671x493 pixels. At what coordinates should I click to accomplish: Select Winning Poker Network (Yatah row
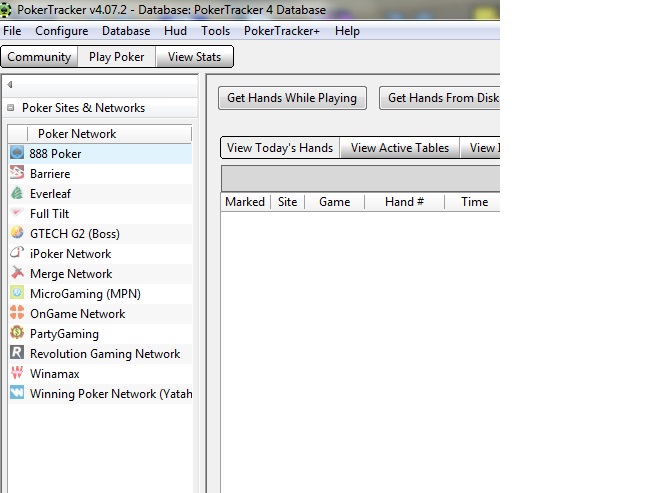pos(101,394)
